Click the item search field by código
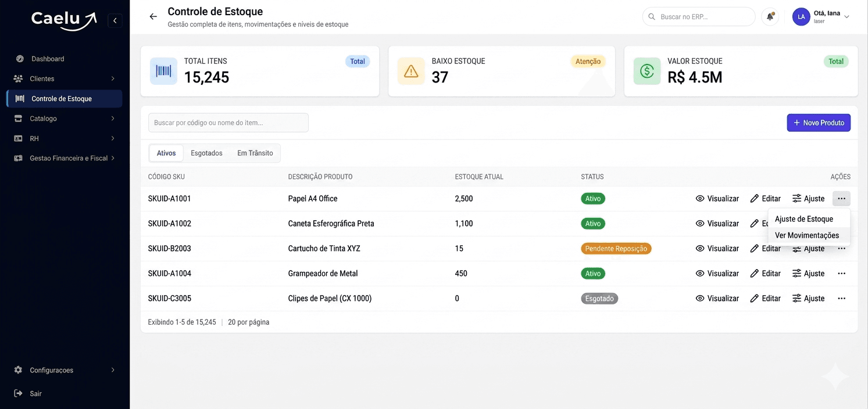This screenshot has height=409, width=868. tap(228, 123)
